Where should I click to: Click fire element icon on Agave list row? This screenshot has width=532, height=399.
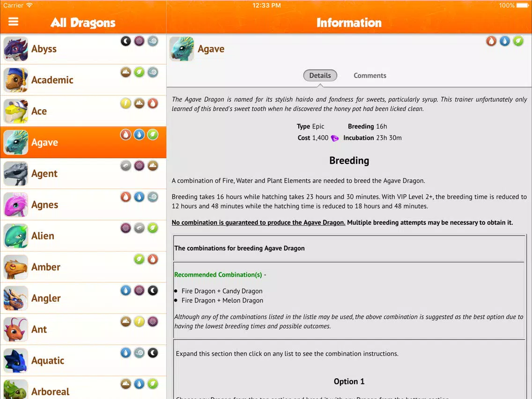tap(126, 135)
